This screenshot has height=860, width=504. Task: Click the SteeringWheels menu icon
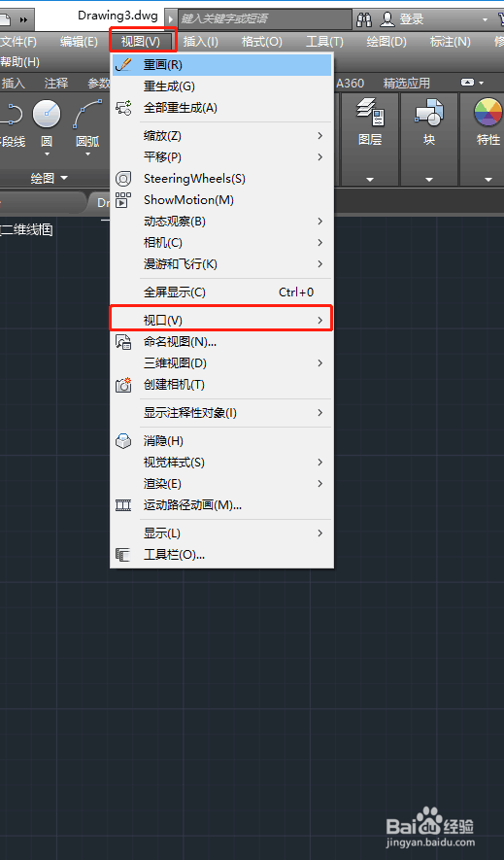click(x=123, y=179)
